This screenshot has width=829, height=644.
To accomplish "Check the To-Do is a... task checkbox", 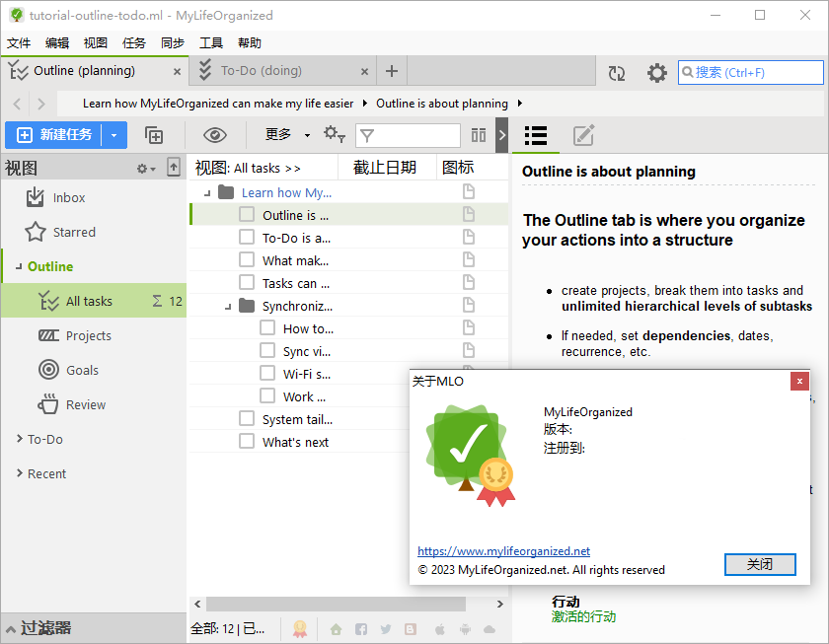I will (x=247, y=237).
